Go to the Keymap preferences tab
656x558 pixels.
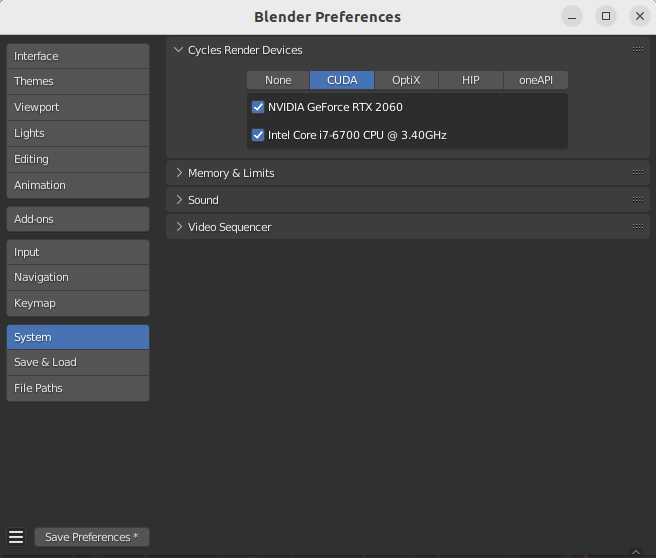click(x=78, y=303)
